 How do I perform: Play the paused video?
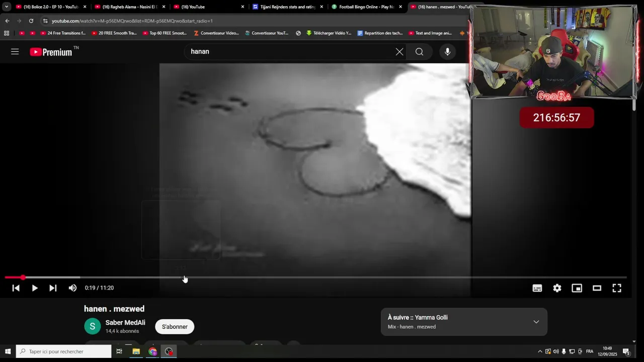(34, 288)
